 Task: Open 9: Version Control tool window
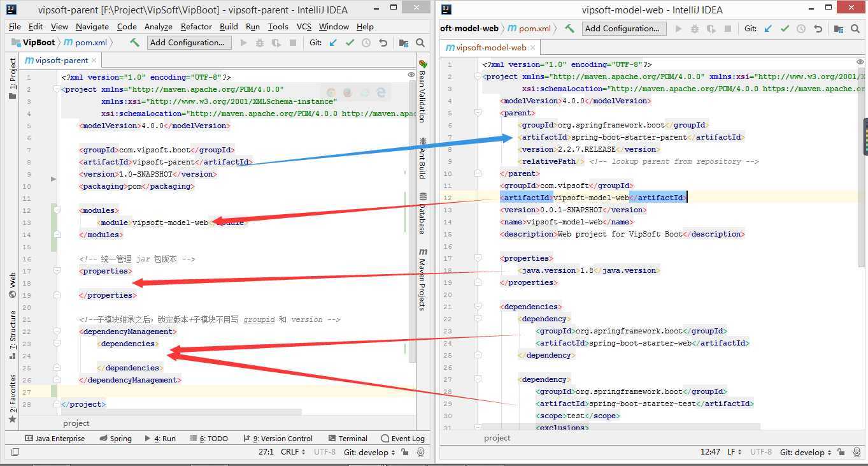[278, 439]
